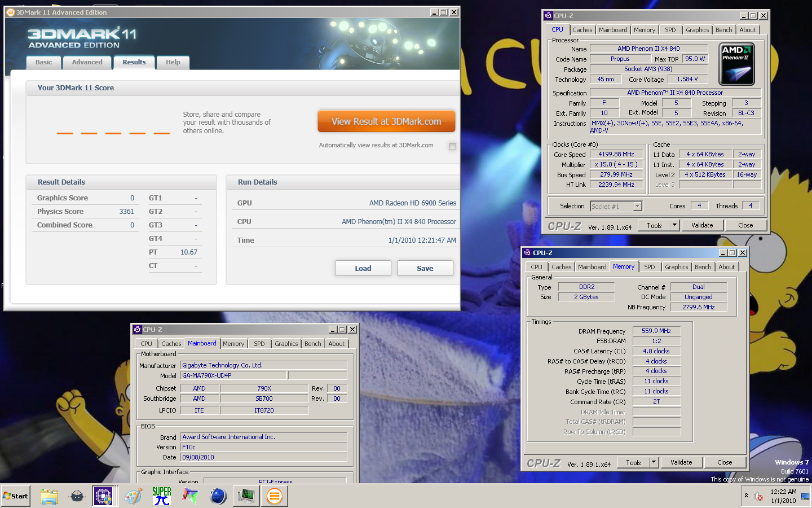This screenshot has height=508, width=812.
Task: Select the NB Frequency value 2799.6 MHz
Action: pos(698,307)
